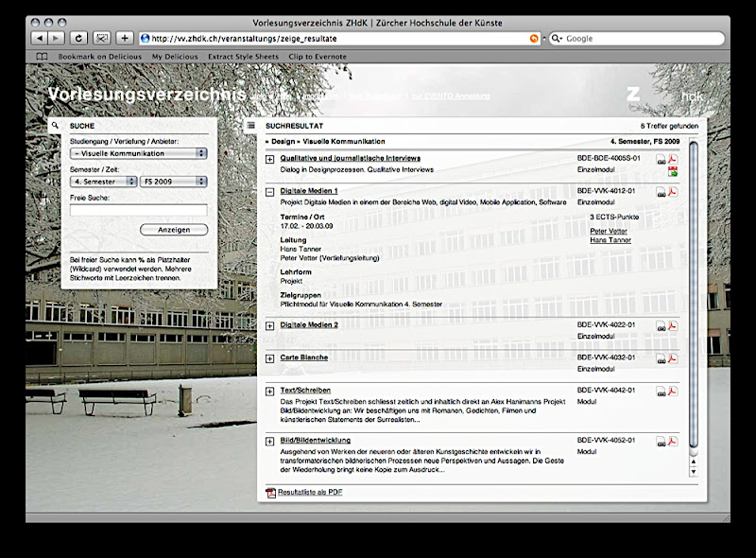Open the Carte Blanche course link
Screen dimensions: 756x558
(x=304, y=357)
